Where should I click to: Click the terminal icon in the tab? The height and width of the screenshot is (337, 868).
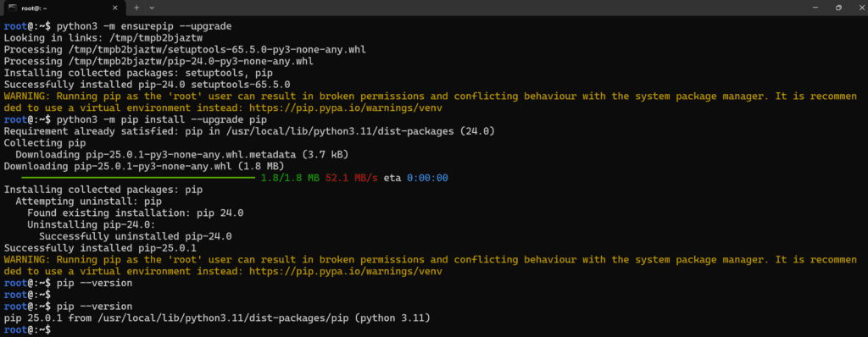[x=12, y=8]
